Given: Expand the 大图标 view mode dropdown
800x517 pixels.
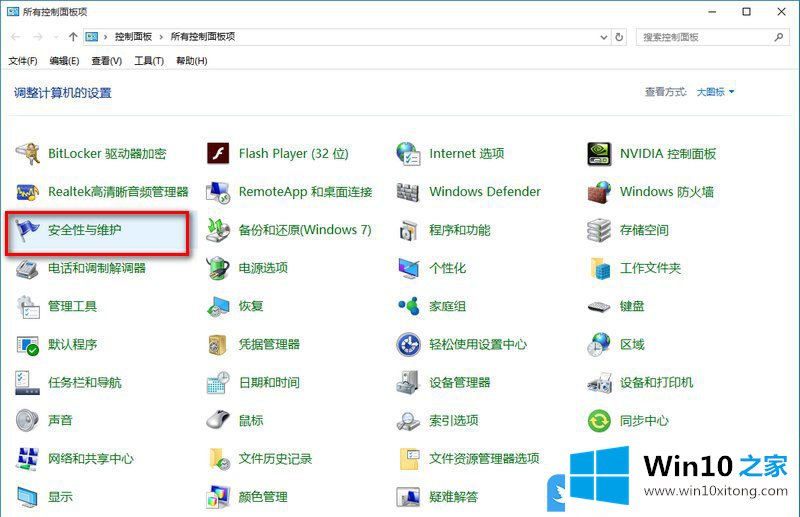Looking at the screenshot, I should tap(716, 92).
